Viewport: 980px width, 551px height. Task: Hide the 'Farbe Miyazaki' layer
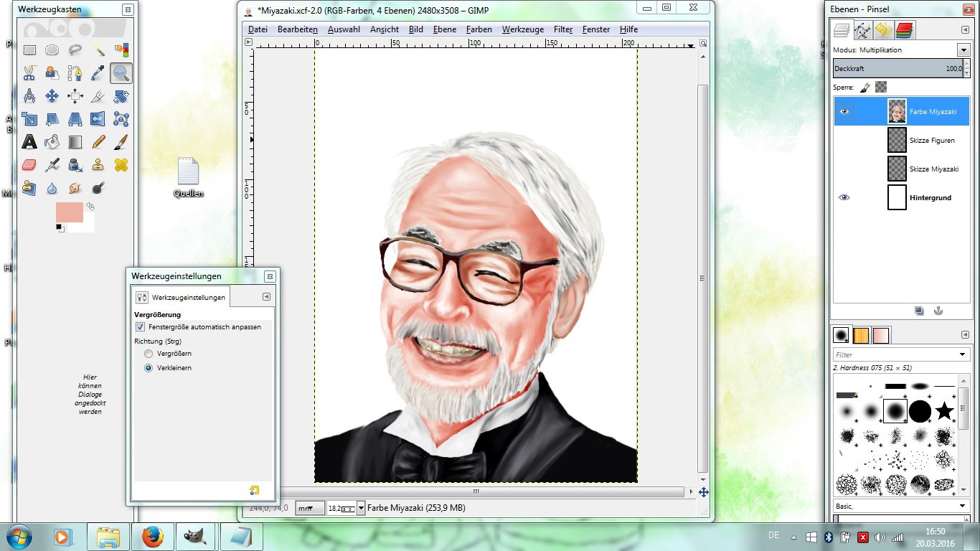(x=844, y=112)
